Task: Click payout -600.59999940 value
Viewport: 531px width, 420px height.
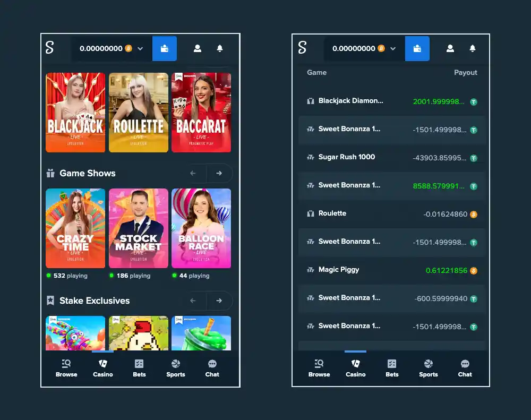Action: pos(441,298)
